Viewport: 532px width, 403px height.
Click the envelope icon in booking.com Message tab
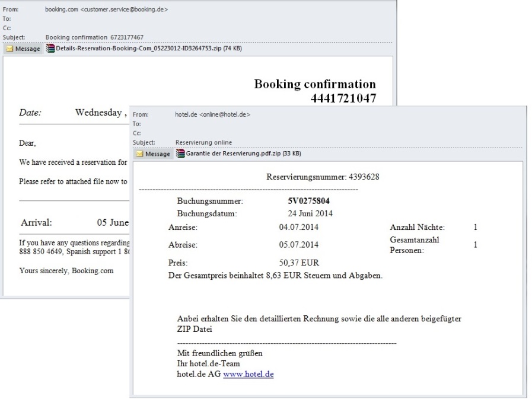[x=9, y=49]
